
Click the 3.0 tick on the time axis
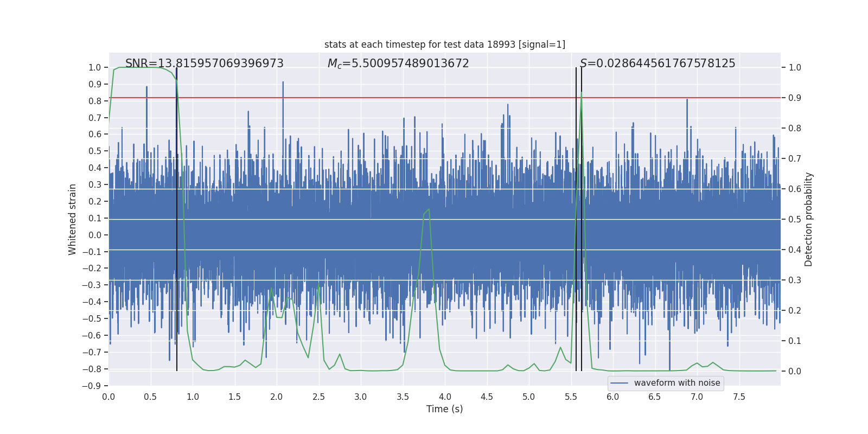[361, 397]
